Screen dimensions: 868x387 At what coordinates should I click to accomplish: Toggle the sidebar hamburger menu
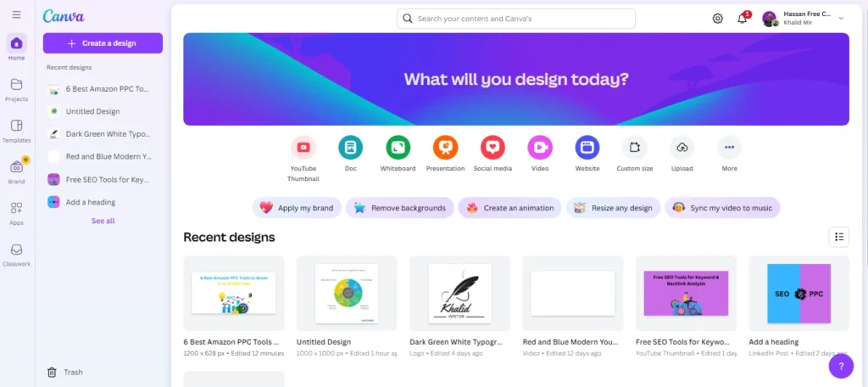pyautogui.click(x=17, y=14)
